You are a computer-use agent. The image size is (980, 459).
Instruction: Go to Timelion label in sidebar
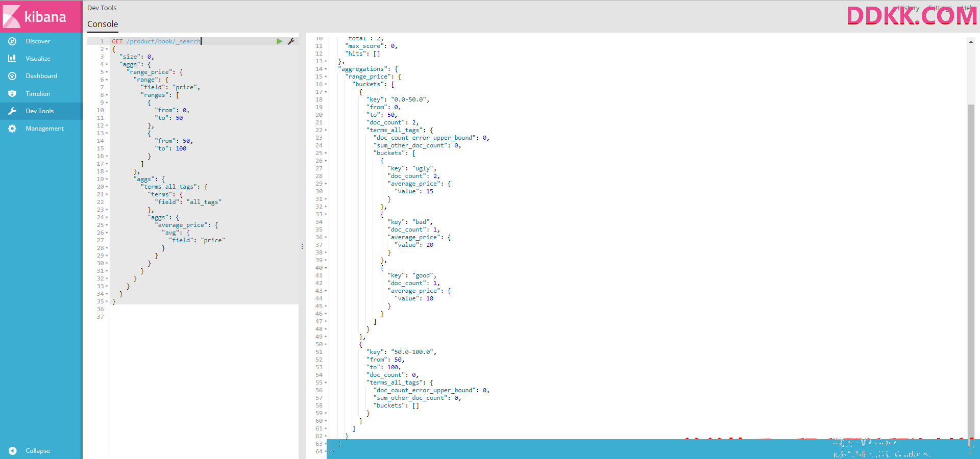(x=38, y=94)
